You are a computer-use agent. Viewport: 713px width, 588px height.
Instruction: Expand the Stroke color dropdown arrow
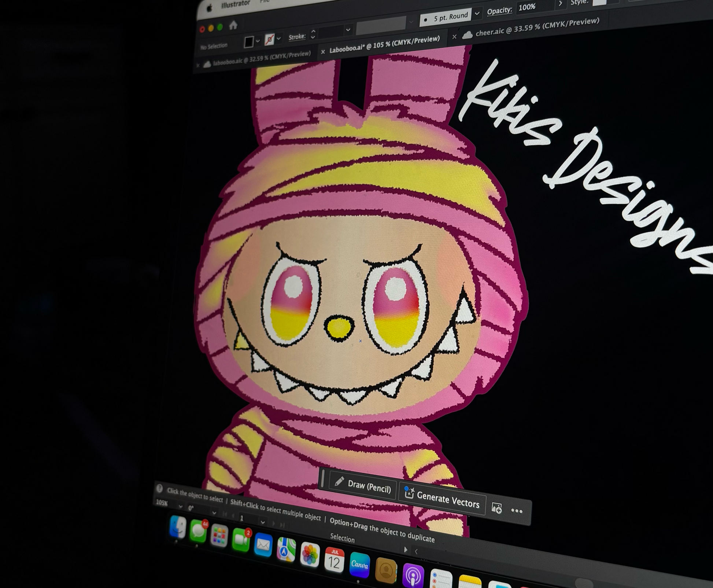click(x=279, y=38)
